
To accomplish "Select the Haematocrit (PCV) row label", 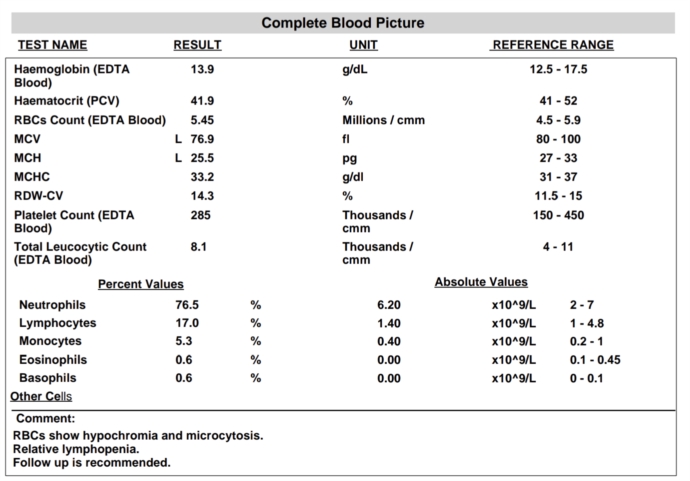I will 67,101.
